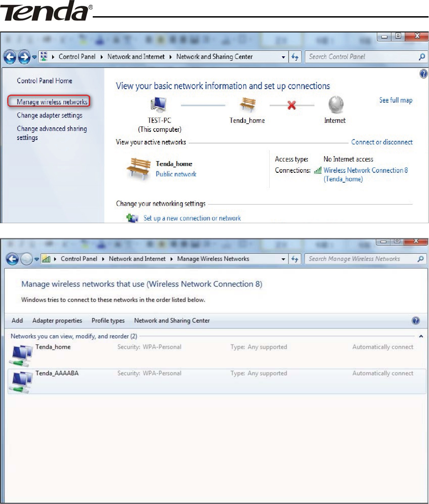Open Change advanced sharing settings

pos(52,133)
